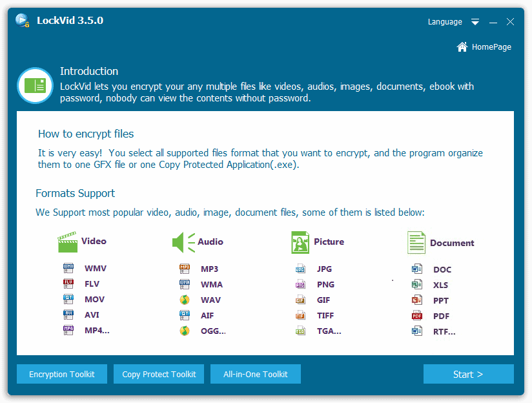Open the Language dropdown arrow

[x=475, y=22]
